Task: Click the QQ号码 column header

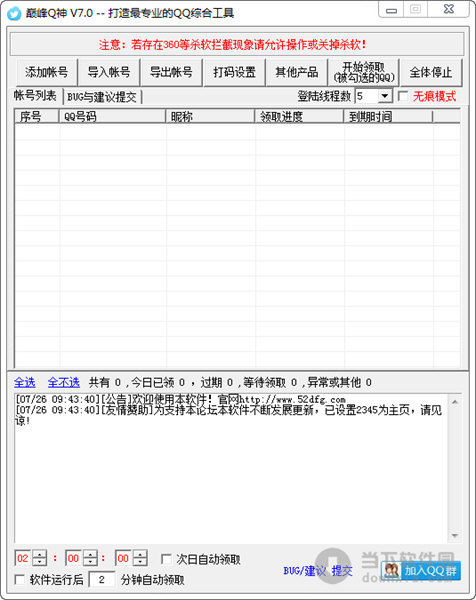Action: [x=112, y=116]
